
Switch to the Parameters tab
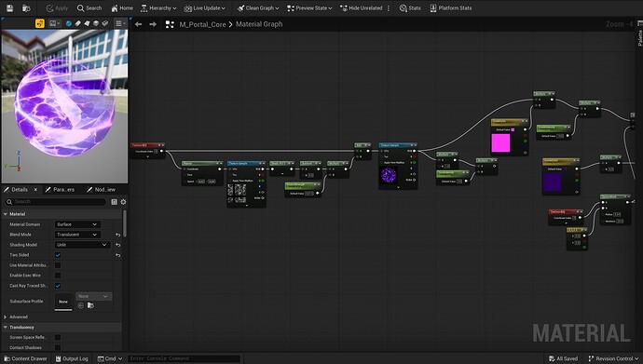[61, 190]
